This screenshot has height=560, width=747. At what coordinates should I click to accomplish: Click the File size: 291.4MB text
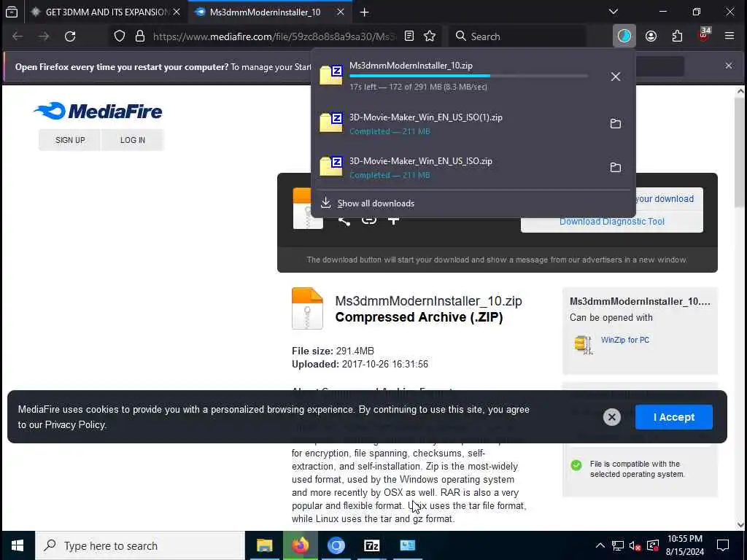tap(333, 351)
